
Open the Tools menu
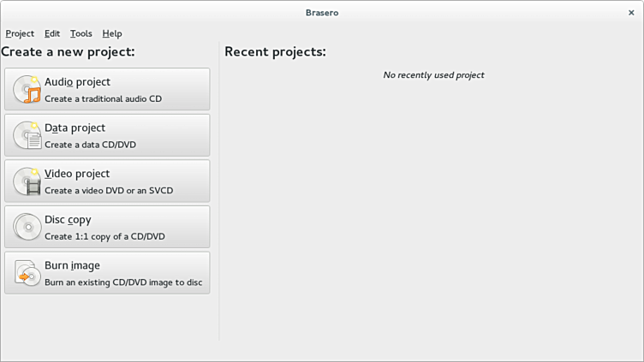click(x=81, y=33)
